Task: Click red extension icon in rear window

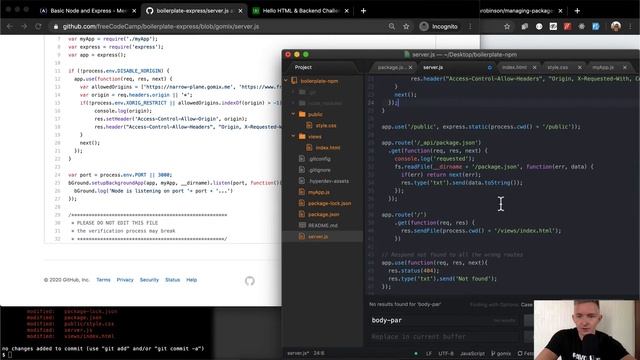Action: [567, 27]
